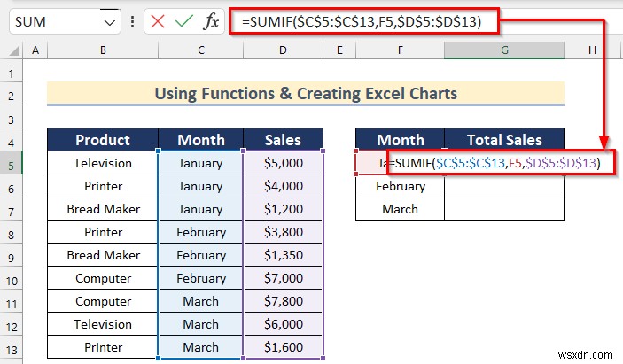Screen dimensions: 623x364
Task: Click the $7,000 sales cell
Action: (283, 278)
